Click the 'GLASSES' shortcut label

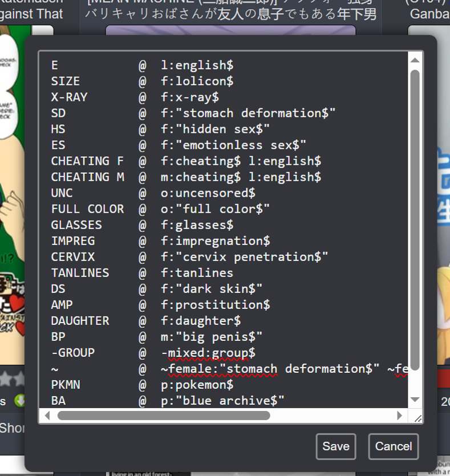tap(76, 225)
